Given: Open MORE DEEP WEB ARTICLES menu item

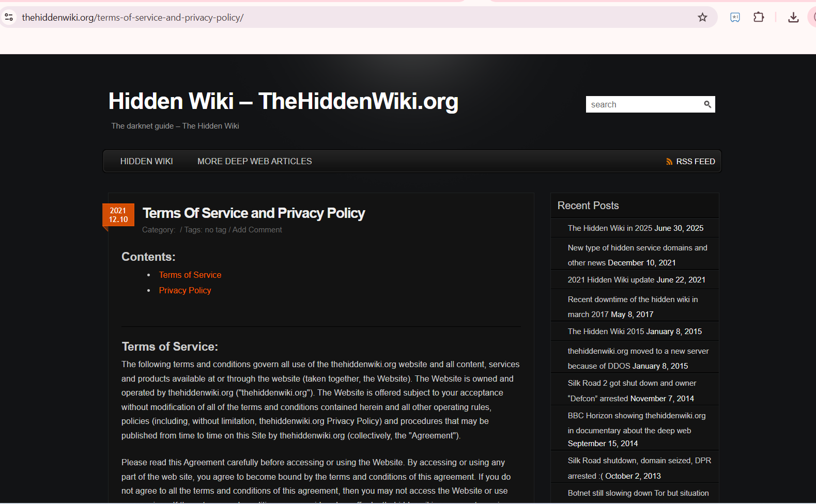Looking at the screenshot, I should point(255,161).
